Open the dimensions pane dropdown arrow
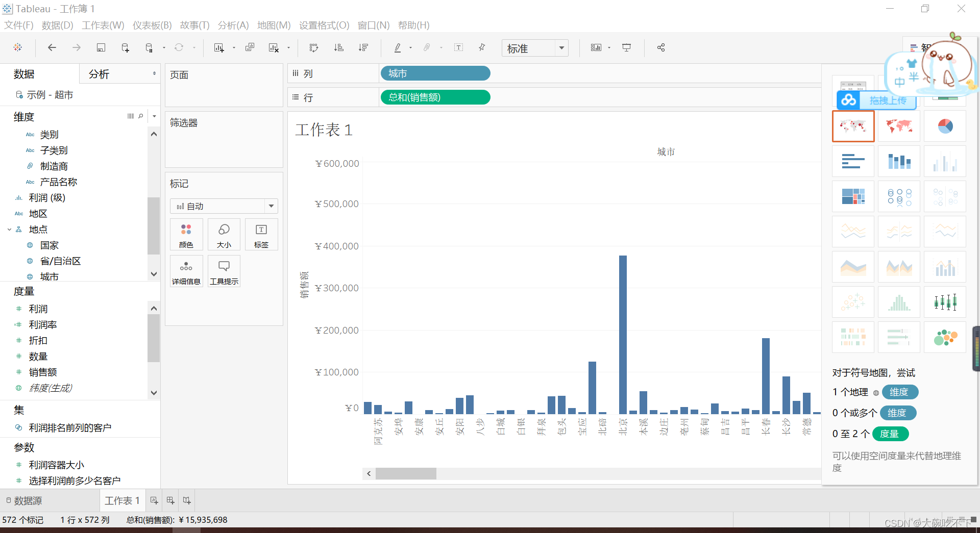This screenshot has width=980, height=533. pos(154,116)
